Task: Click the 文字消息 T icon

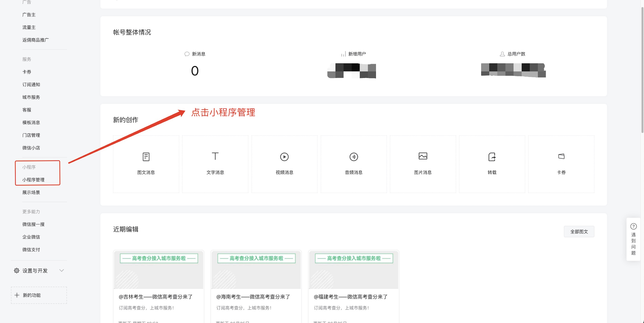Action: pos(215,156)
